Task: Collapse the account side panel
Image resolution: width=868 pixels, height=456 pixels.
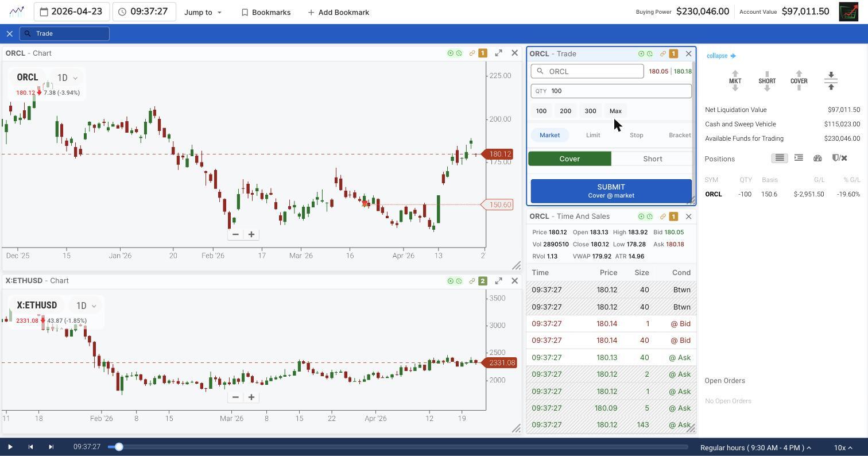Action: [x=721, y=56]
